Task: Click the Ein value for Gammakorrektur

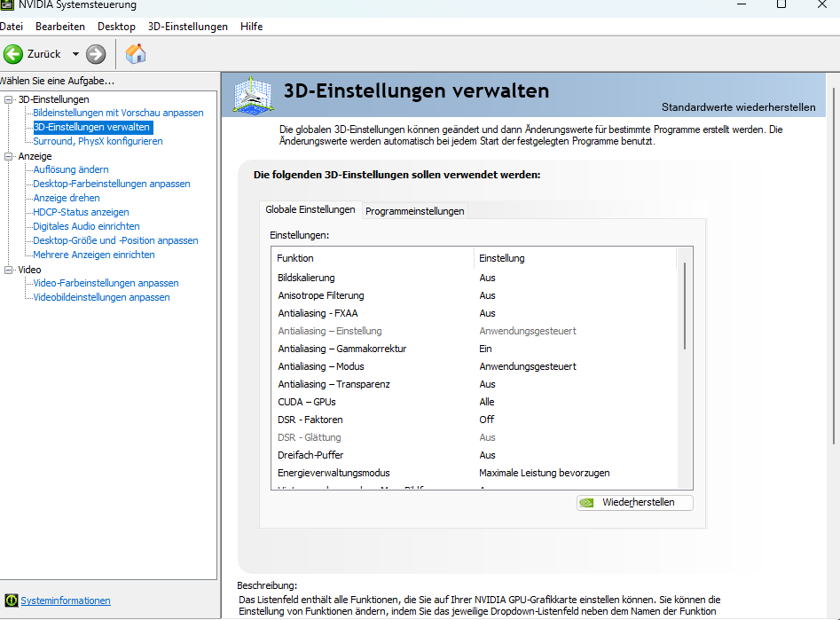Action: 485,349
